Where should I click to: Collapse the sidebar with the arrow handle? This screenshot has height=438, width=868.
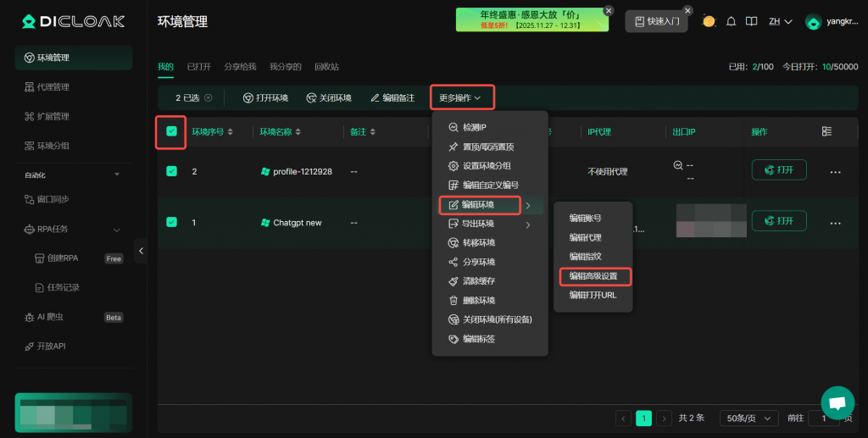point(141,250)
